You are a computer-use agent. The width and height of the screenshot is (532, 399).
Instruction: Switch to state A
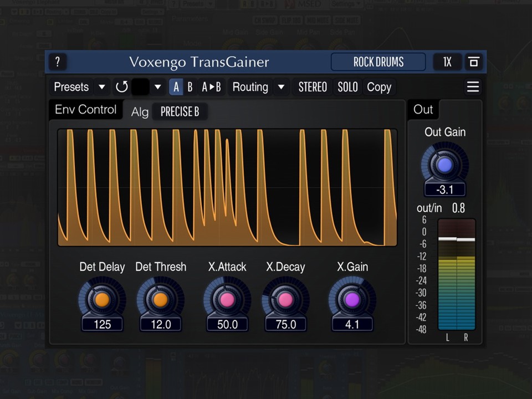(176, 87)
